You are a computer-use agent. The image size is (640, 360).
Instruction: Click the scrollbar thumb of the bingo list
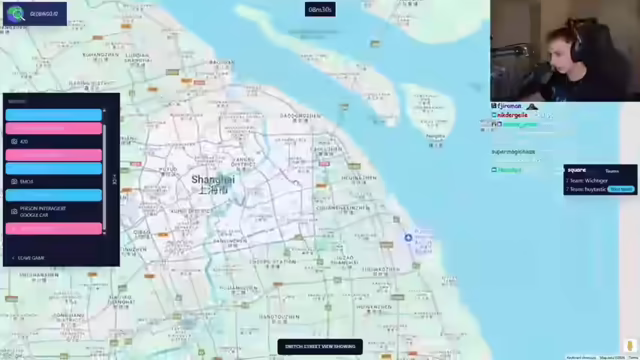pyautogui.click(x=104, y=177)
